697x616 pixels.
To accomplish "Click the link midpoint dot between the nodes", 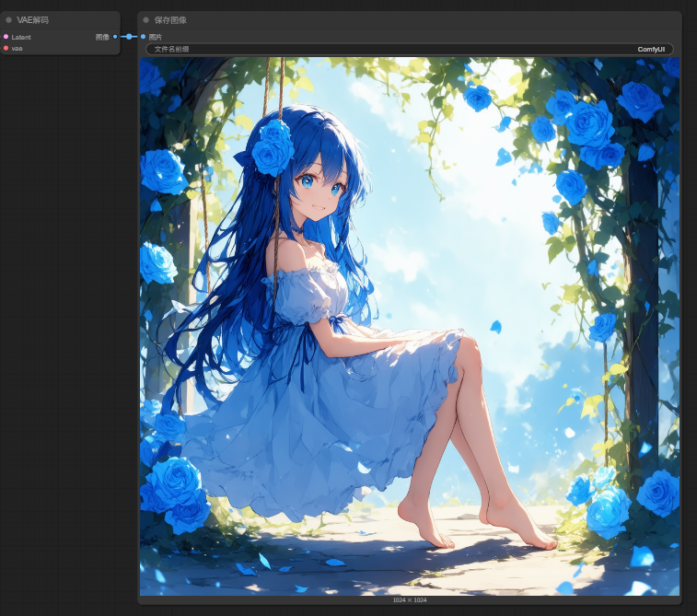I will 129,37.
